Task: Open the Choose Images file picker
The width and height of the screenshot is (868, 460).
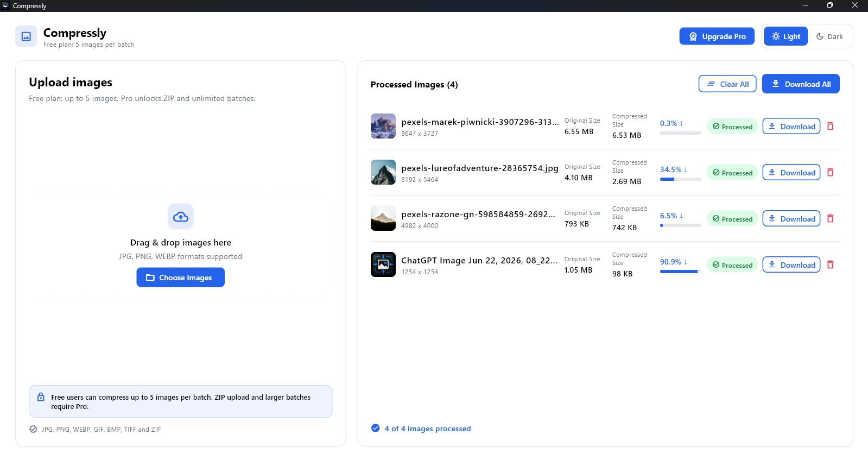Action: coord(180,278)
